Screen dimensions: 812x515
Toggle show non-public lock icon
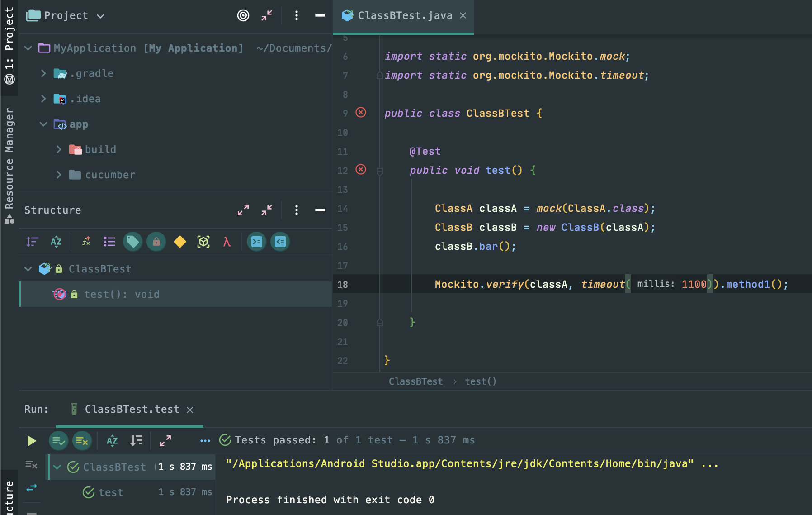point(156,242)
